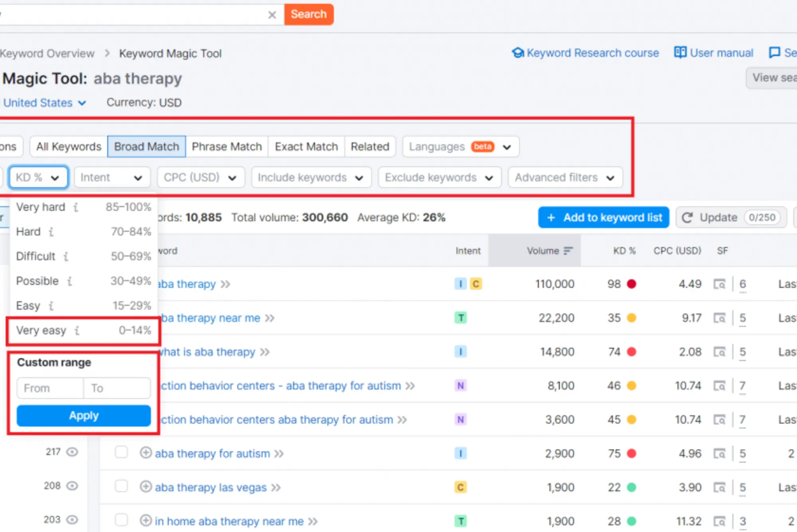View SERP icon for aba therapy near me
Viewport: 797px width, 532px height.
[719, 318]
